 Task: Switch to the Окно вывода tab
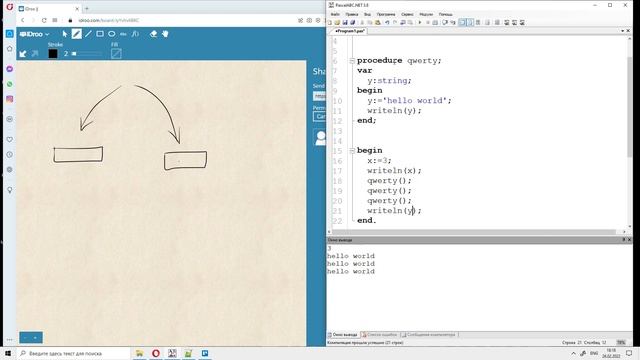pyautogui.click(x=343, y=335)
